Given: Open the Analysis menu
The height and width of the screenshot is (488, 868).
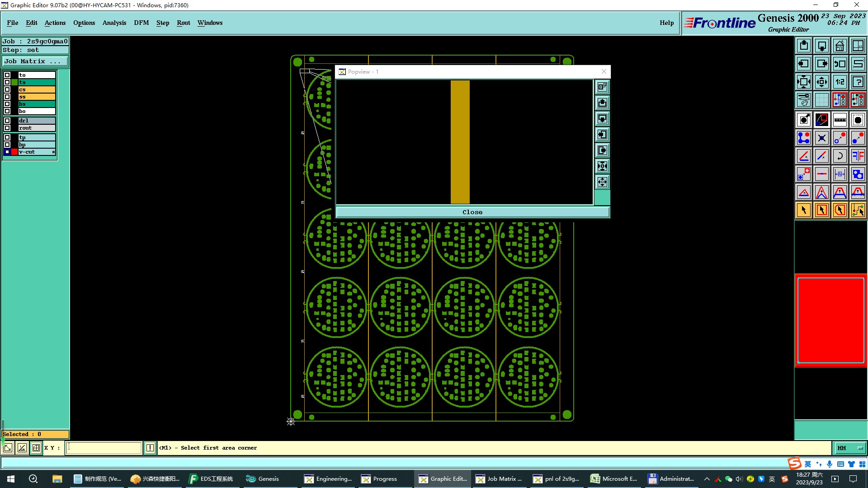Looking at the screenshot, I should (x=114, y=23).
